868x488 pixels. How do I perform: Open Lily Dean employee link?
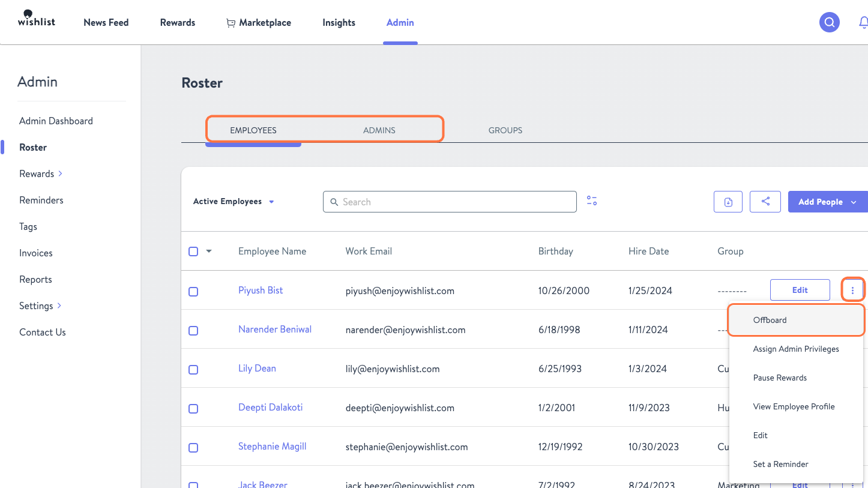[257, 368]
